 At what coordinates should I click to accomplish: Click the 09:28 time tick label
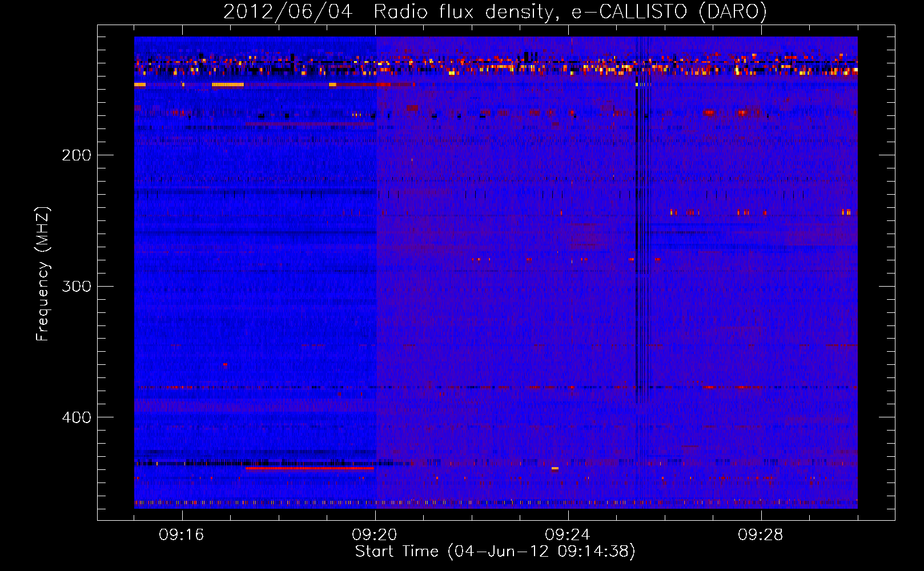(761, 535)
